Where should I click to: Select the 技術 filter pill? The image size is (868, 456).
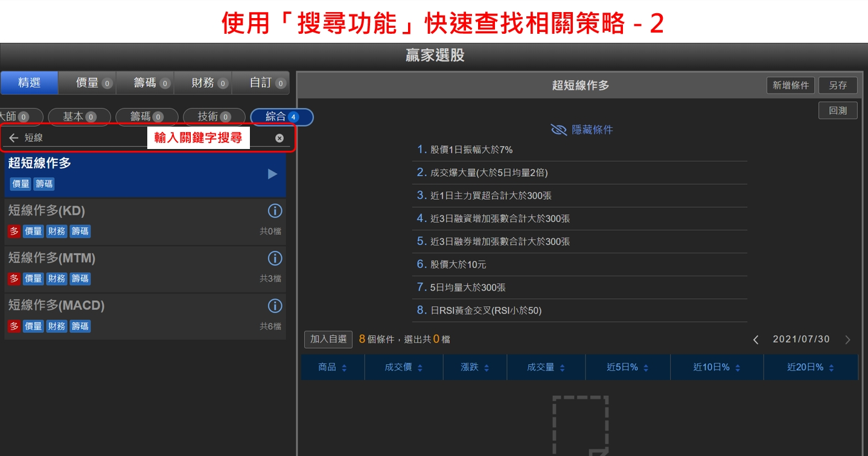pos(214,117)
